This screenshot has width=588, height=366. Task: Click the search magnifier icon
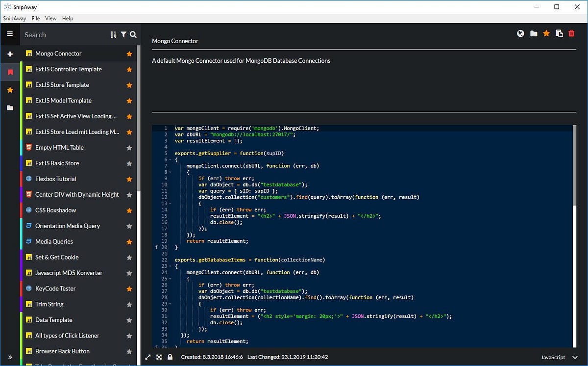[133, 35]
